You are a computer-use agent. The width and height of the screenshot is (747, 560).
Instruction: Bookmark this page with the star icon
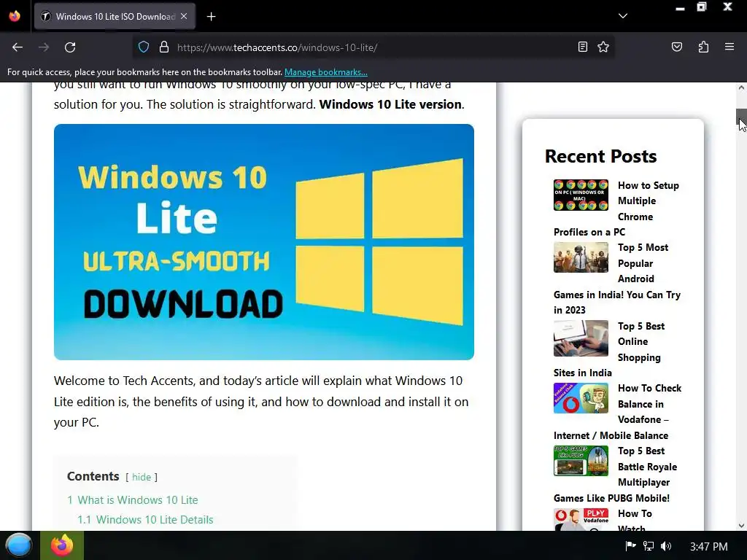[603, 47]
